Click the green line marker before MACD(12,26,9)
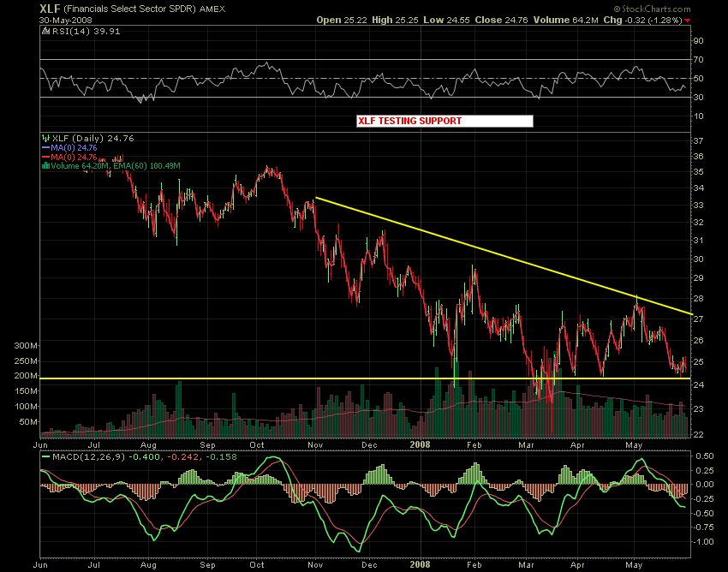 (45, 457)
